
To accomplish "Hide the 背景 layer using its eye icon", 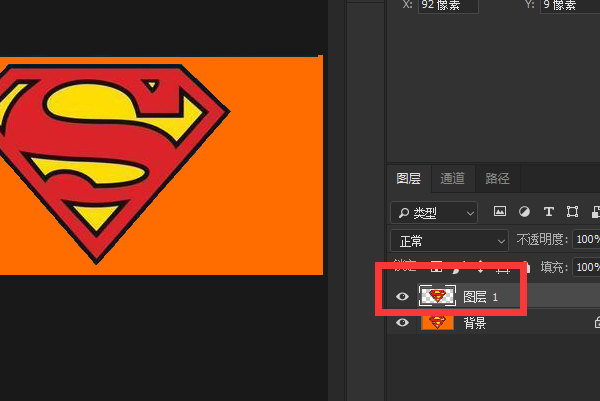I will tap(402, 323).
